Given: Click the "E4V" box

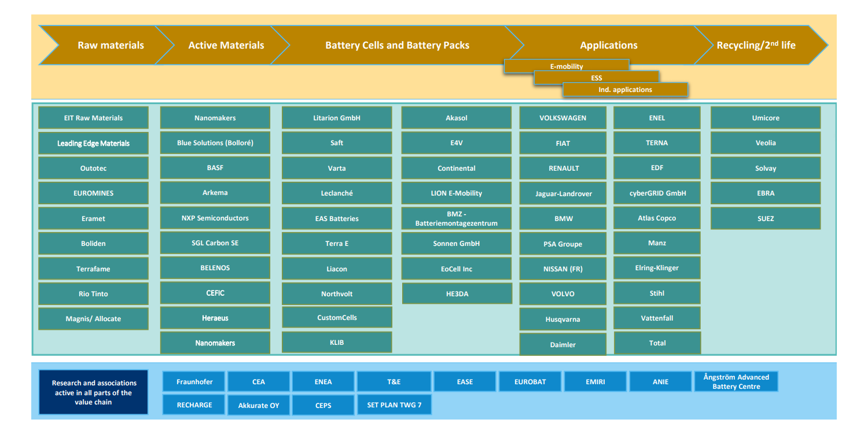Looking at the screenshot, I should point(457,143).
